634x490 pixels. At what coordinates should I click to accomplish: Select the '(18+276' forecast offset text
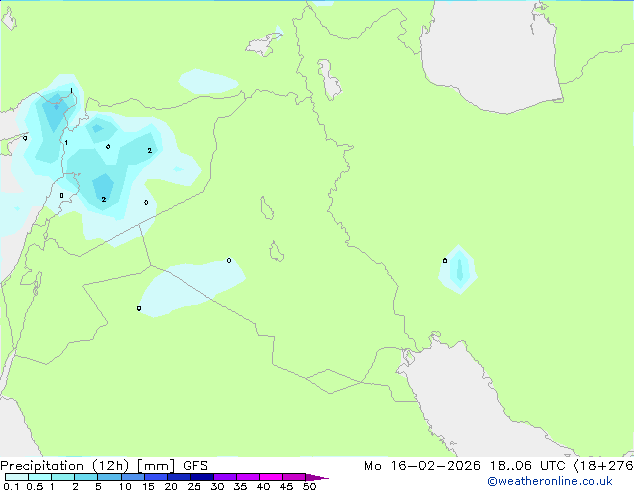pyautogui.click(x=603, y=466)
